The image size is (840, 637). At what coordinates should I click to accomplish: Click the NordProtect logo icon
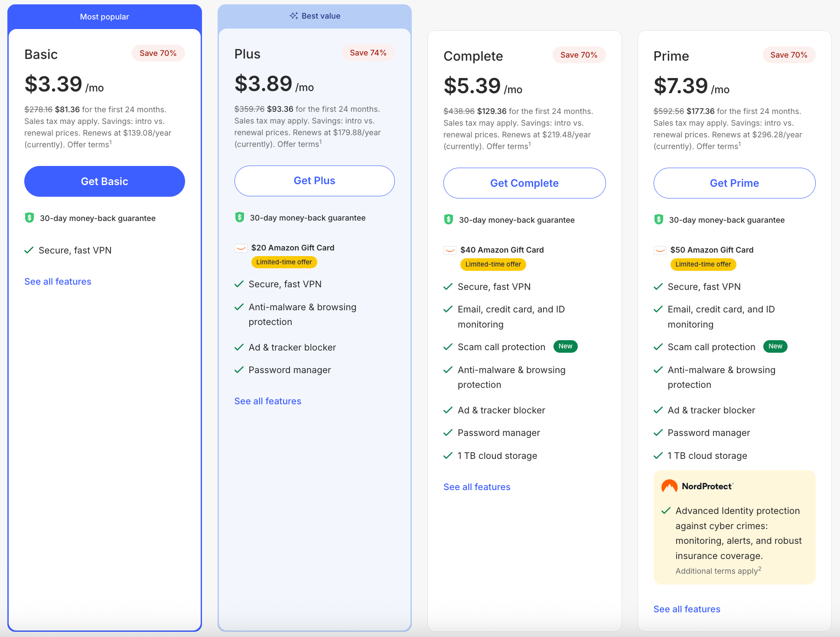point(669,486)
